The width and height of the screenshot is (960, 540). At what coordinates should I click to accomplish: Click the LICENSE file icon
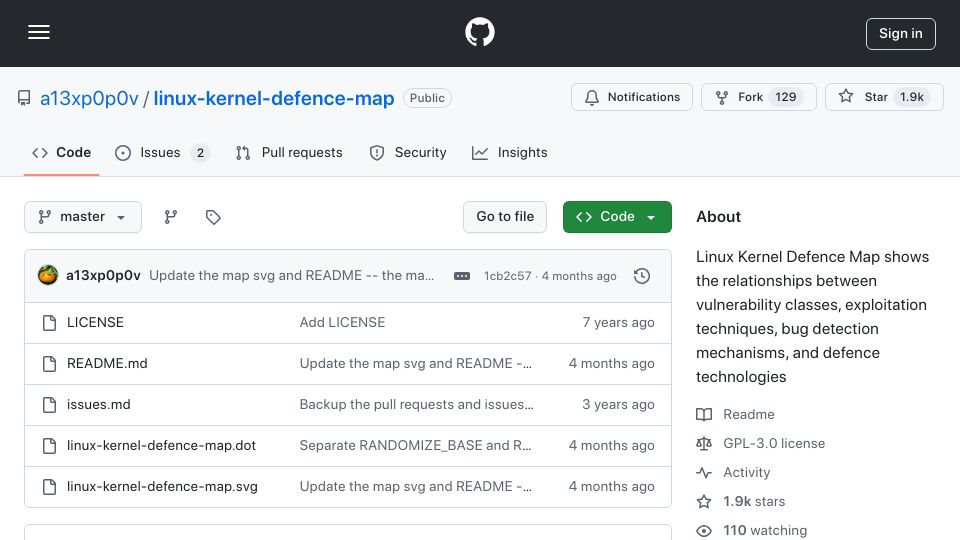pos(50,323)
